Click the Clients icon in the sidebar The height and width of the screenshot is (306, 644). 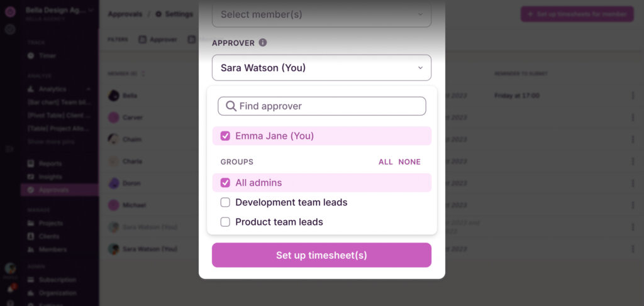click(31, 236)
